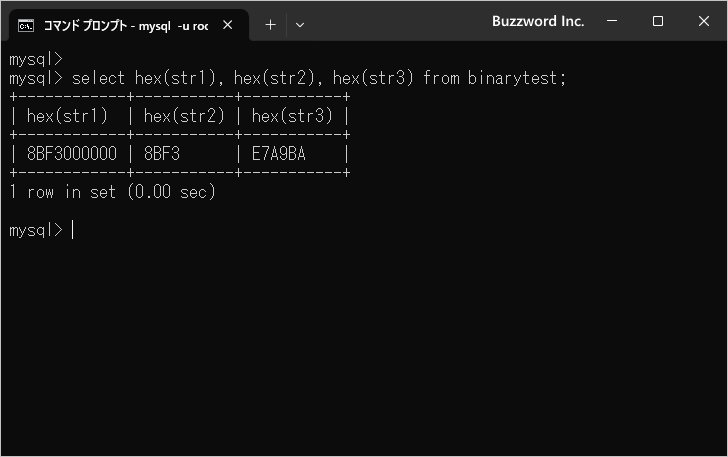Minimize the terminal window
Image resolution: width=728 pixels, height=457 pixels.
[612, 21]
